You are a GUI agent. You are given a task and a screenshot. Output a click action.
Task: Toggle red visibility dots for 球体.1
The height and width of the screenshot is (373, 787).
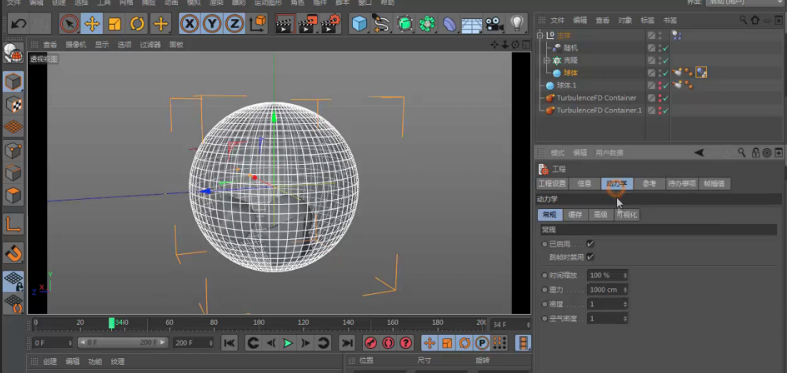point(660,86)
